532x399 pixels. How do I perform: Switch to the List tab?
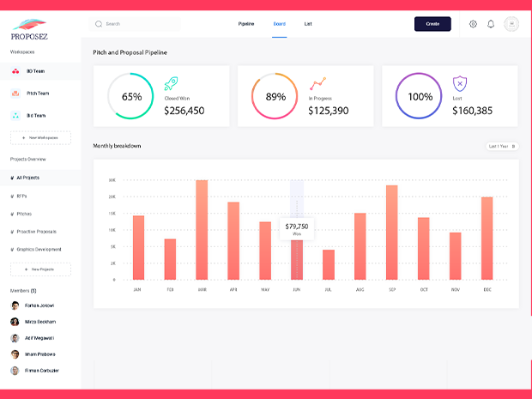pos(308,24)
